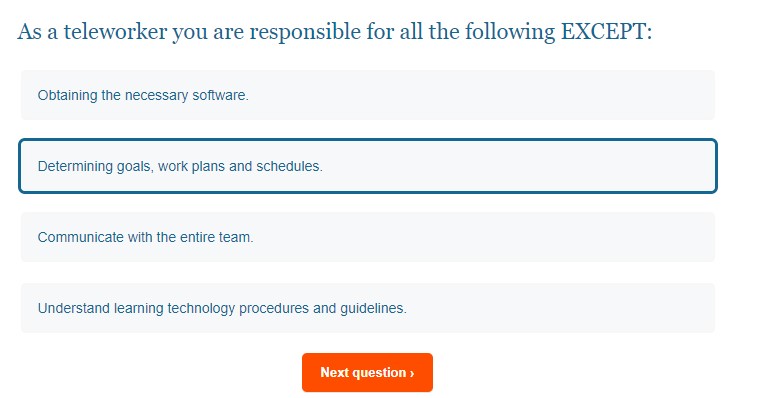Click the question heading about teleworker responsibilities
This screenshot has height=398, width=773.
(335, 32)
